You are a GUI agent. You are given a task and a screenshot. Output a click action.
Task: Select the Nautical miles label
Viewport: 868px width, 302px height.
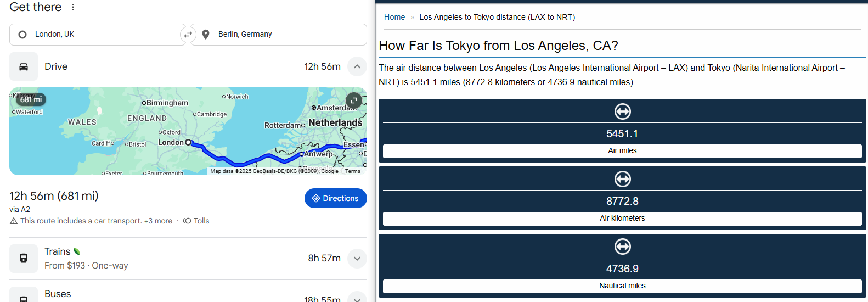tap(622, 286)
